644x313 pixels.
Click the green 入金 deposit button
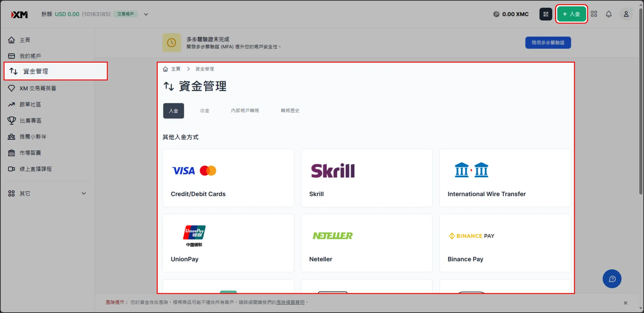point(571,14)
